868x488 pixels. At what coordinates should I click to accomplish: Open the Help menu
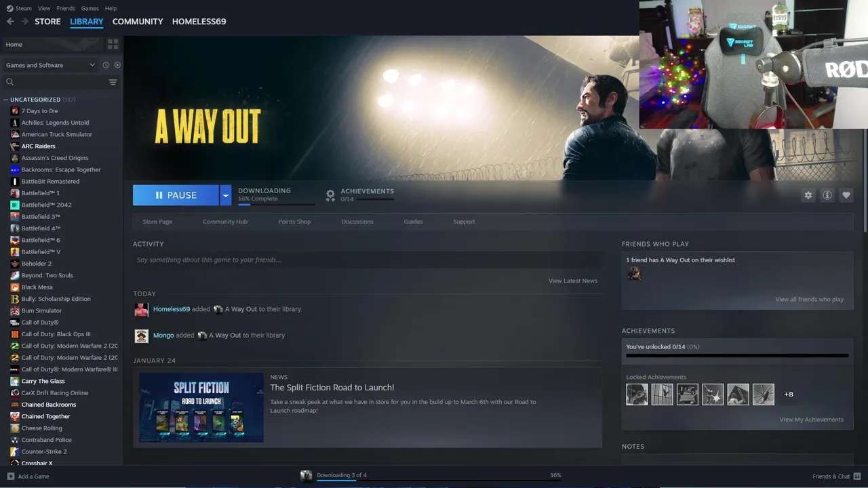(111, 8)
